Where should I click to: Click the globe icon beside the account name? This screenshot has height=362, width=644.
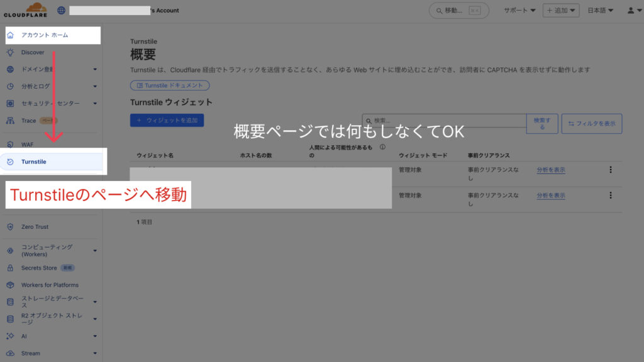tap(61, 10)
